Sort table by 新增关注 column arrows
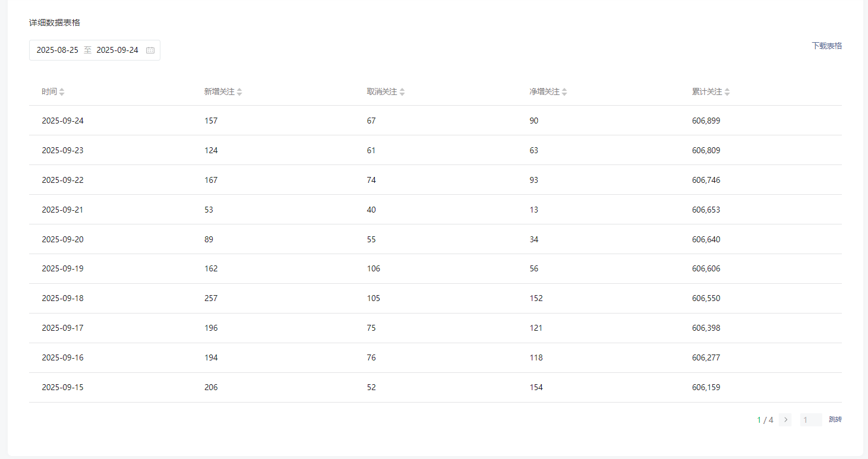This screenshot has width=868, height=459. [239, 92]
